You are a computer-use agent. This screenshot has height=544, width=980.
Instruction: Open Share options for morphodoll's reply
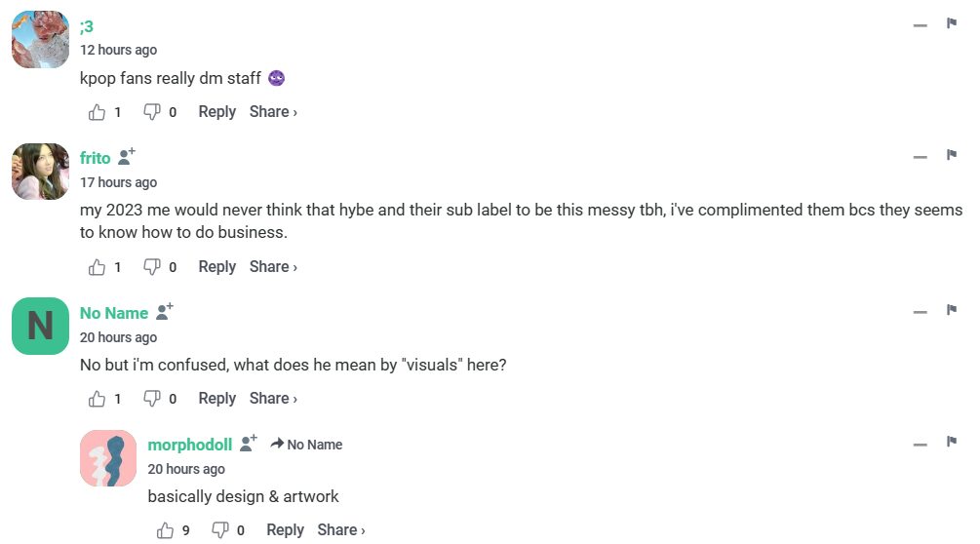pos(341,530)
